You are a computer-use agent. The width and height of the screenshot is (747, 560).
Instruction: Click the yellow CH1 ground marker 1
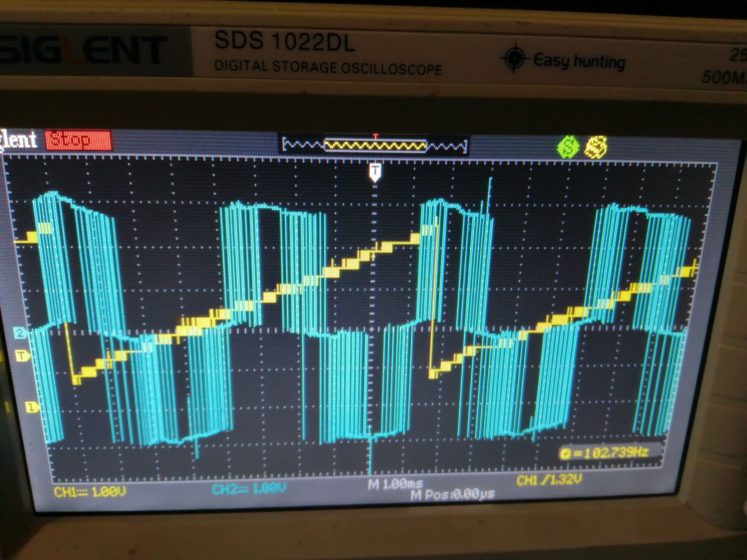32,407
